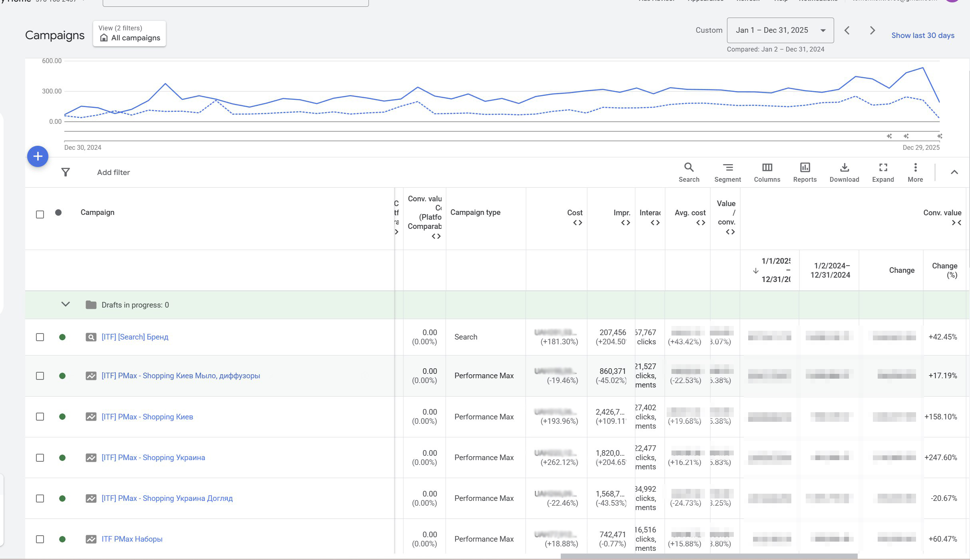Collapse the Drafts in progress row

coord(66,304)
